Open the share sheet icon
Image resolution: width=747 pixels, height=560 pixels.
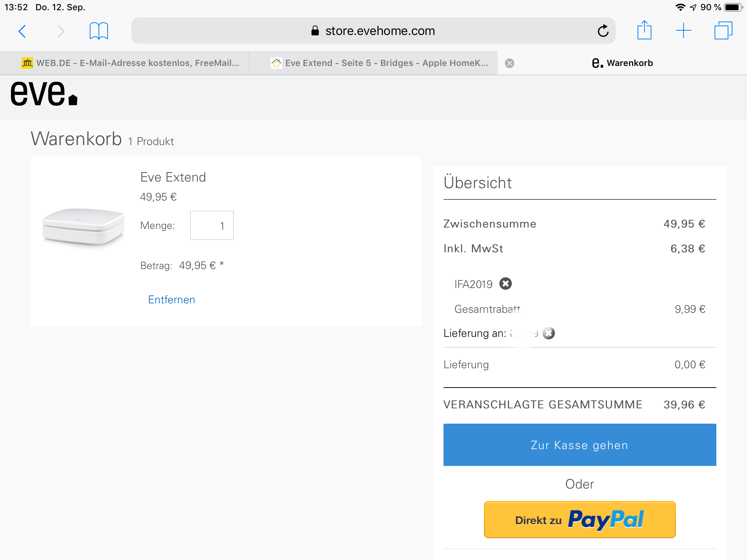[644, 30]
